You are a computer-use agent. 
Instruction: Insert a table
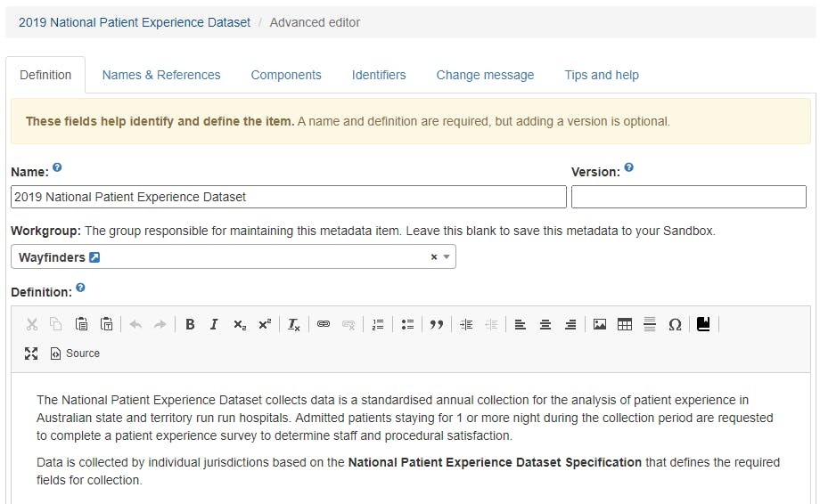(625, 325)
